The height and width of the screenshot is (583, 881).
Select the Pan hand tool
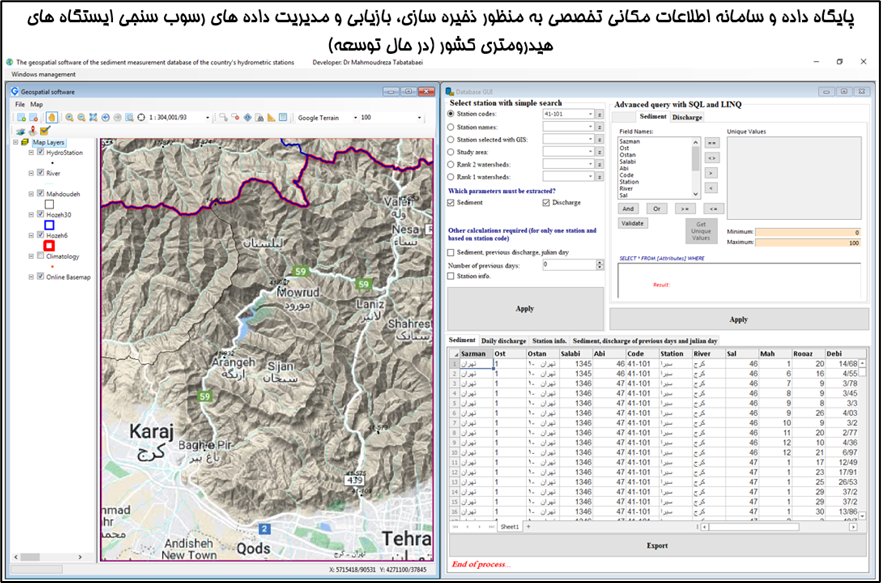pyautogui.click(x=53, y=117)
